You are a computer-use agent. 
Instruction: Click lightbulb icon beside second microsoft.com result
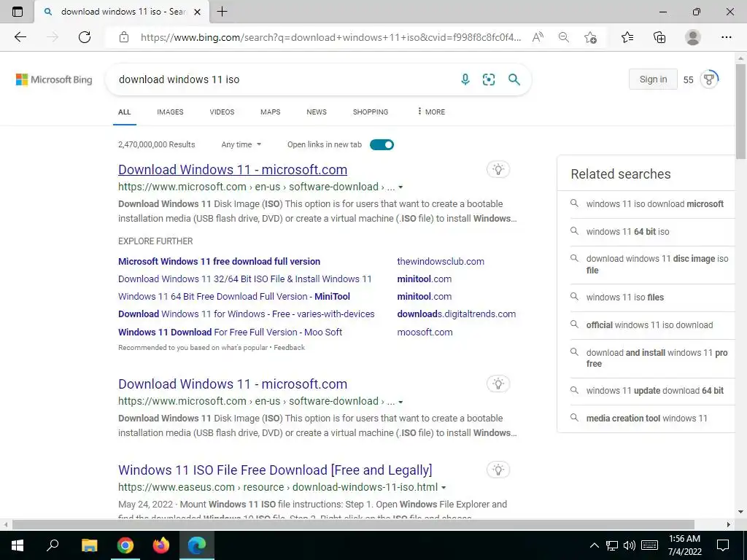click(498, 384)
